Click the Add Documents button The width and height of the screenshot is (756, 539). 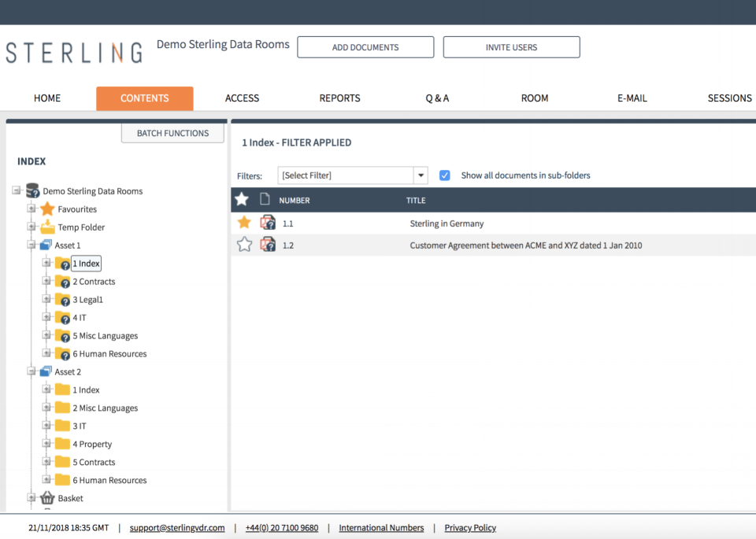[x=365, y=47]
